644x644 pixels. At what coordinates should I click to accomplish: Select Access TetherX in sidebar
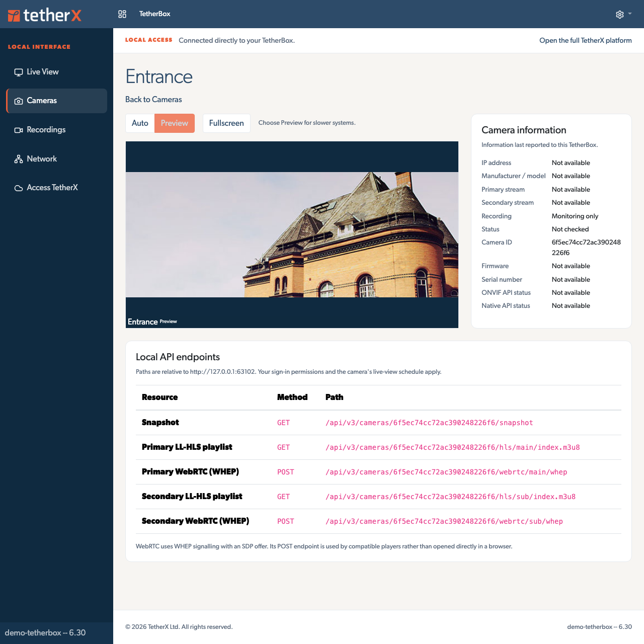56,188
